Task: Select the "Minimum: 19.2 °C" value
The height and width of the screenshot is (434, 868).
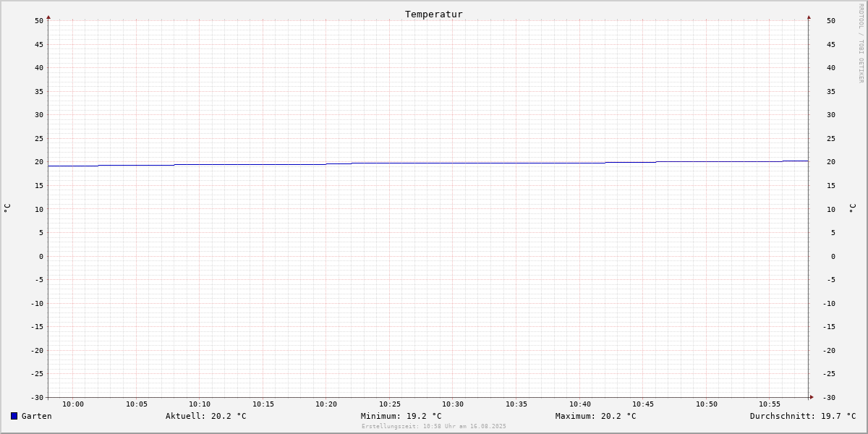Action: (x=401, y=416)
